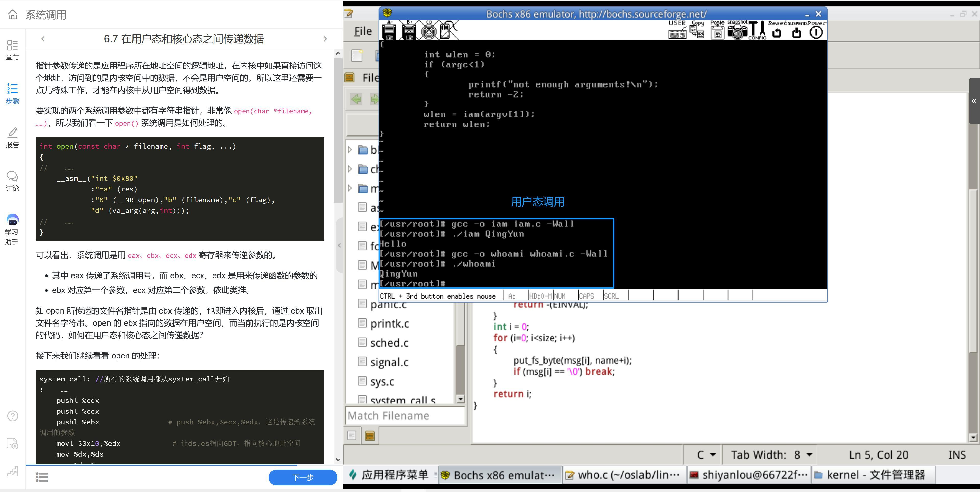The image size is (980, 492).
Task: Click the 下一步 next step button
Action: coord(303,477)
